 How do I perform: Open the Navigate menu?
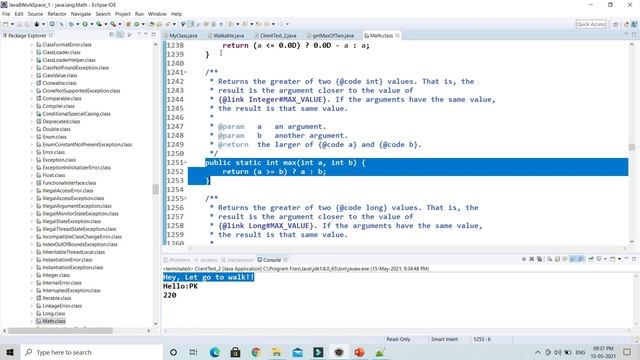coord(81,14)
